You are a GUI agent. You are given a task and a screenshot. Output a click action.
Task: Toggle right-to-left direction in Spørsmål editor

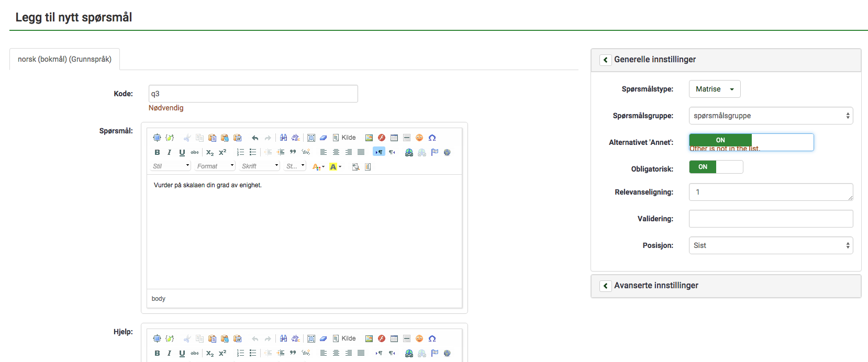pos(392,152)
